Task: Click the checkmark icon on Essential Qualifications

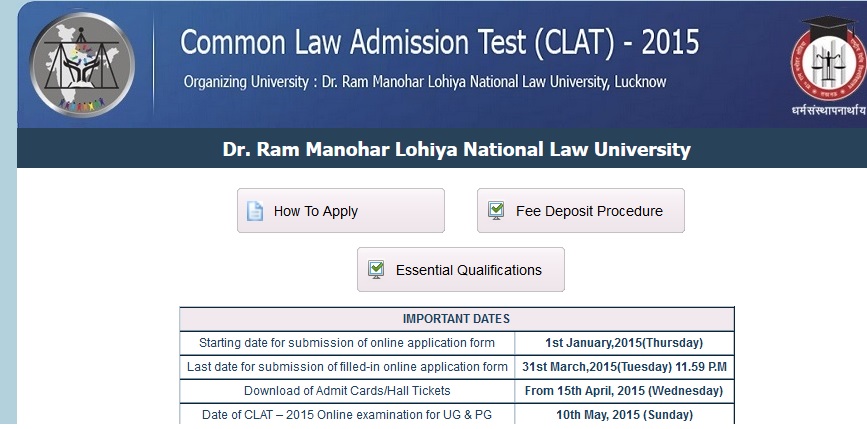Action: (376, 270)
